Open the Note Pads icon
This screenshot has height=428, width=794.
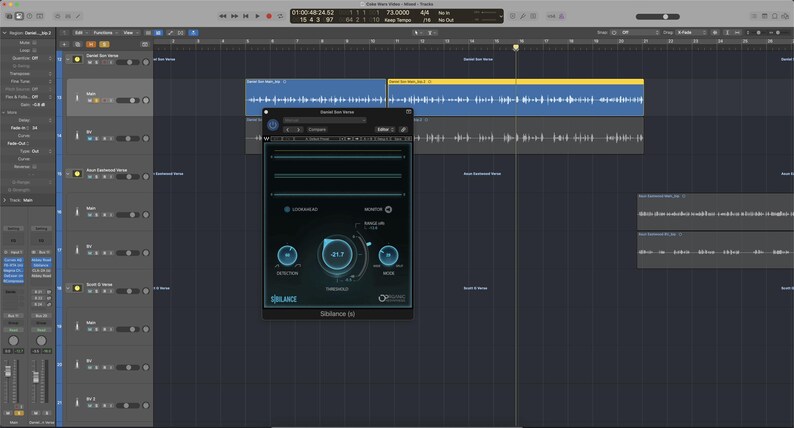coord(765,16)
